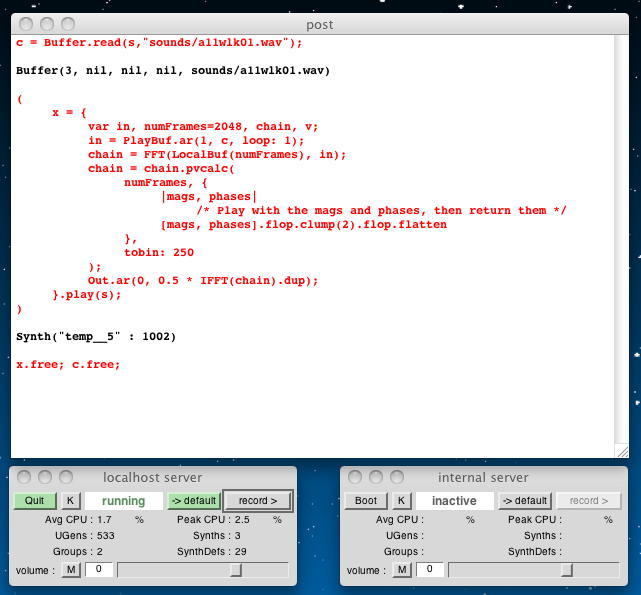Click the localhost server volume number box
The height and width of the screenshot is (595, 641).
click(98, 570)
